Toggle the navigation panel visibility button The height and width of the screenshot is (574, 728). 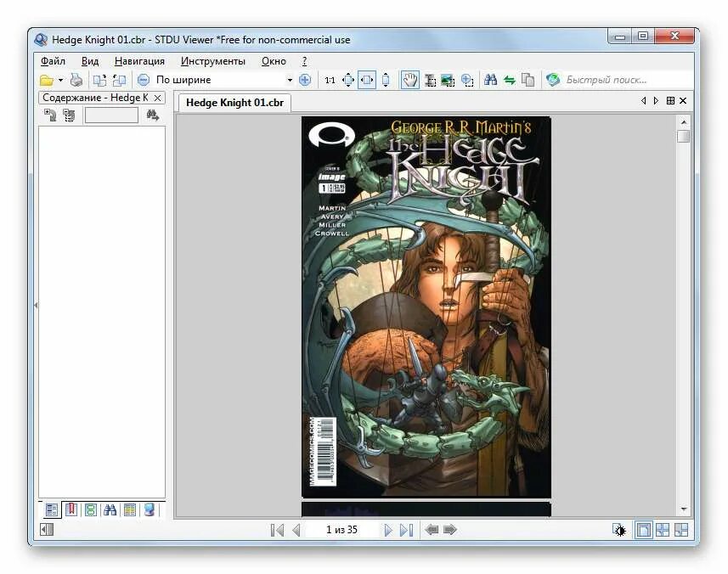pos(47,530)
